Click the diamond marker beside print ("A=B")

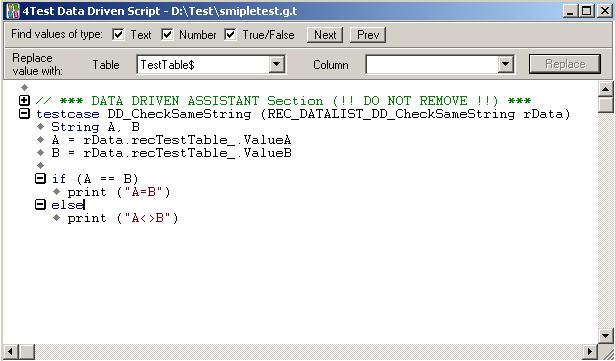pyautogui.click(x=56, y=191)
